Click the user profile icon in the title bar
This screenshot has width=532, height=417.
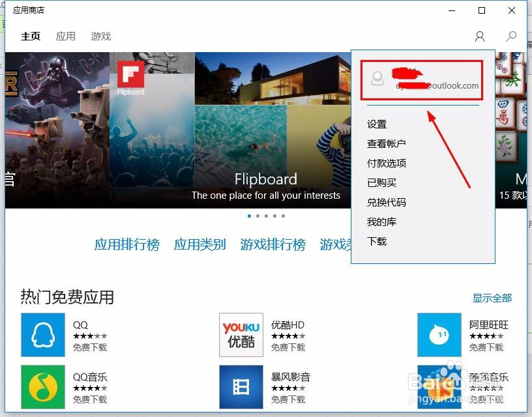480,36
